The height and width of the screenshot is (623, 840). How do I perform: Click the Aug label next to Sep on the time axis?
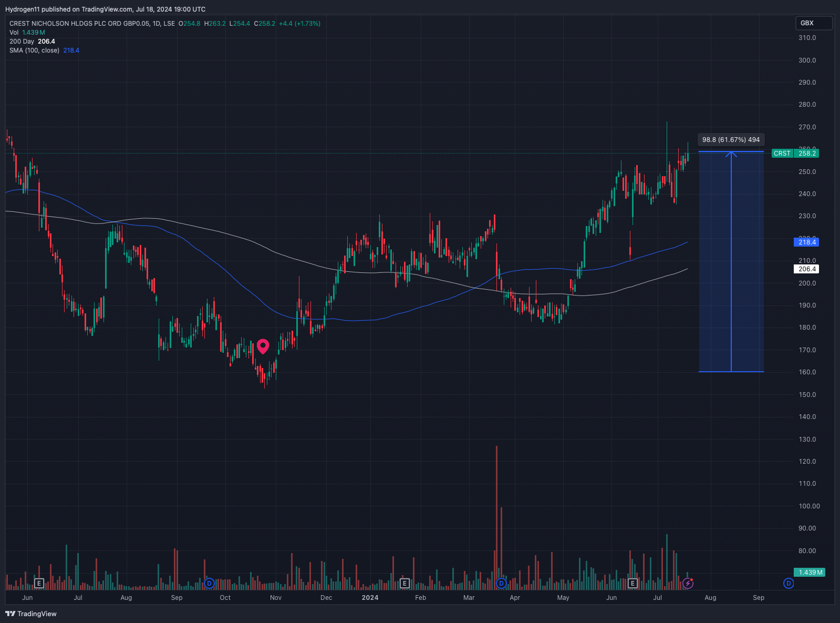pyautogui.click(x=710, y=597)
